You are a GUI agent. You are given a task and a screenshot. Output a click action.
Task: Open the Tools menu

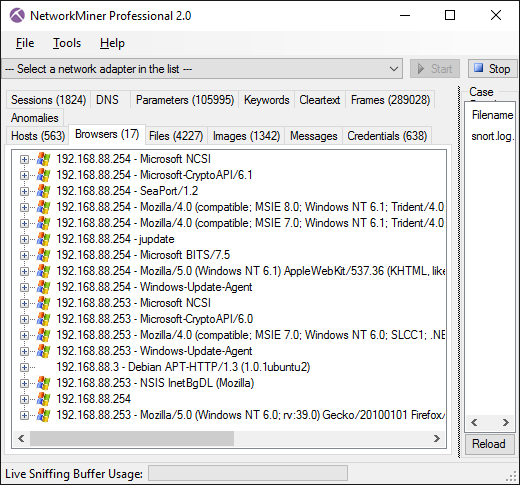tap(67, 43)
